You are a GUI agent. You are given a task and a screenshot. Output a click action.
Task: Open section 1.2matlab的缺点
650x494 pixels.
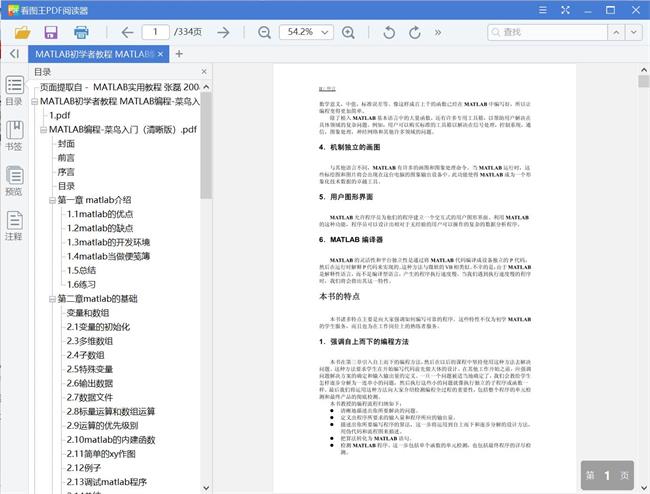[x=100, y=228]
